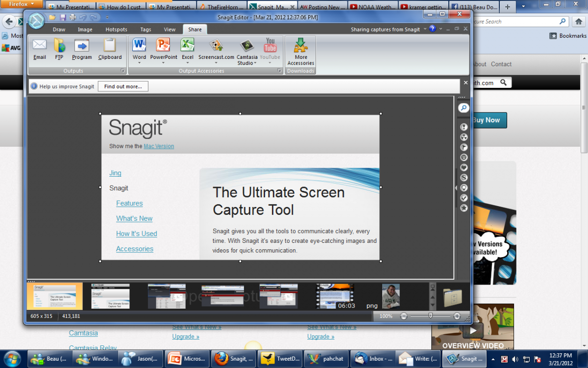Click the Windows Start button
Viewport: 588px width, 368px height.
click(x=12, y=358)
